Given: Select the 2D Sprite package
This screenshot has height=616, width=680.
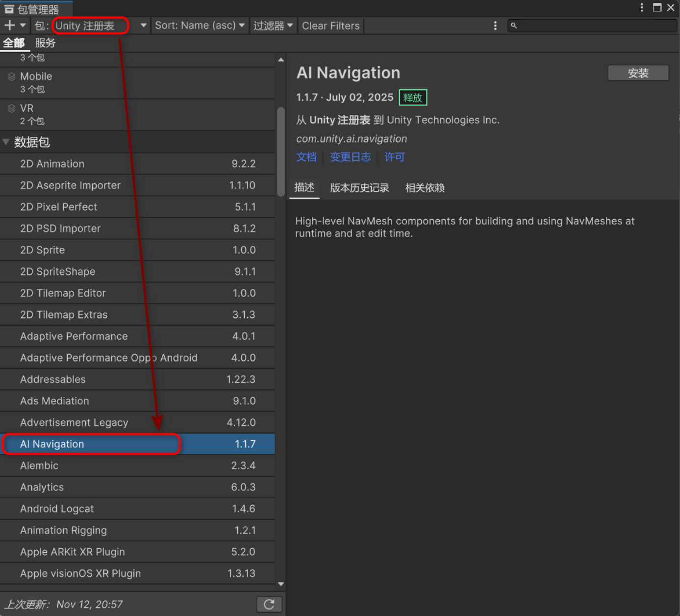Looking at the screenshot, I should (137, 250).
